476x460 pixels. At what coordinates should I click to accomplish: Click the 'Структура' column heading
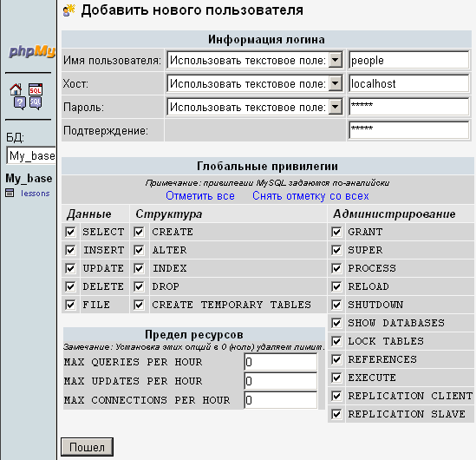[x=169, y=214]
